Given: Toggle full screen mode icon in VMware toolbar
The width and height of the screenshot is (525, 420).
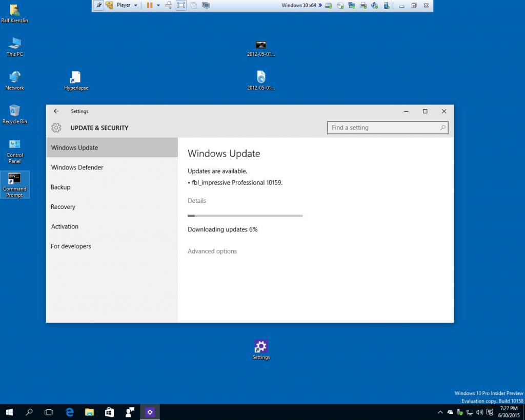Looking at the screenshot, I should pyautogui.click(x=181, y=5).
